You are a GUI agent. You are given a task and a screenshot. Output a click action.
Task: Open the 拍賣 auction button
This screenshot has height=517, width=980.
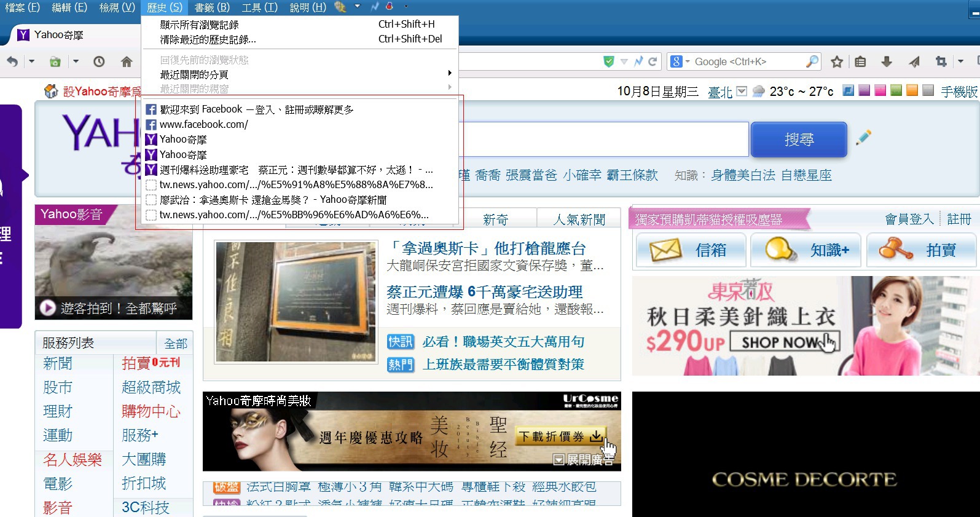click(922, 250)
